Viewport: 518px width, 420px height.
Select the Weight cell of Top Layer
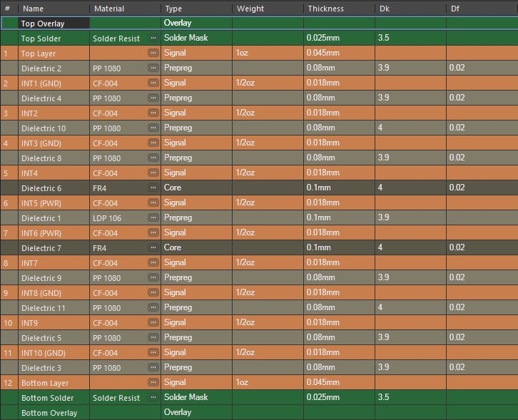(x=268, y=53)
